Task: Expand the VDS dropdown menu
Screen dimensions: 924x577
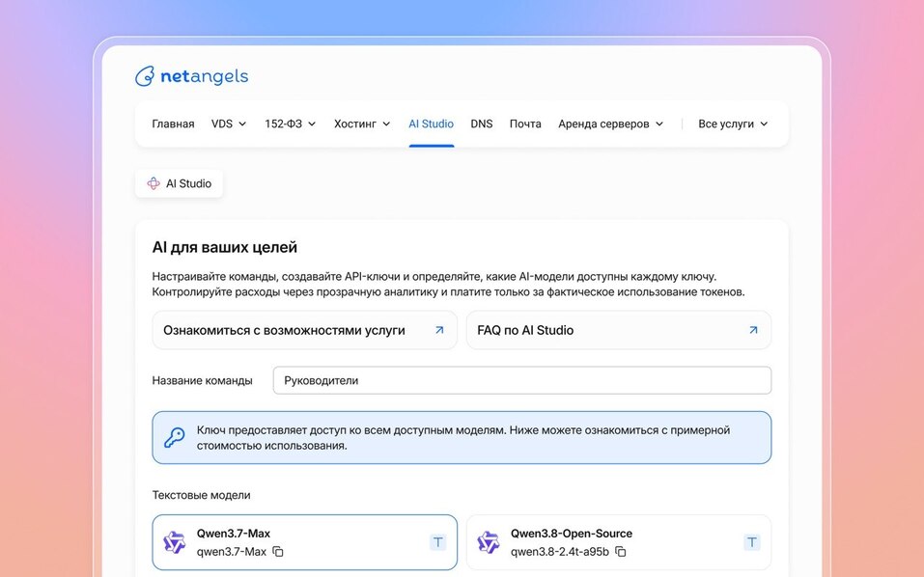Action: pyautogui.click(x=229, y=124)
